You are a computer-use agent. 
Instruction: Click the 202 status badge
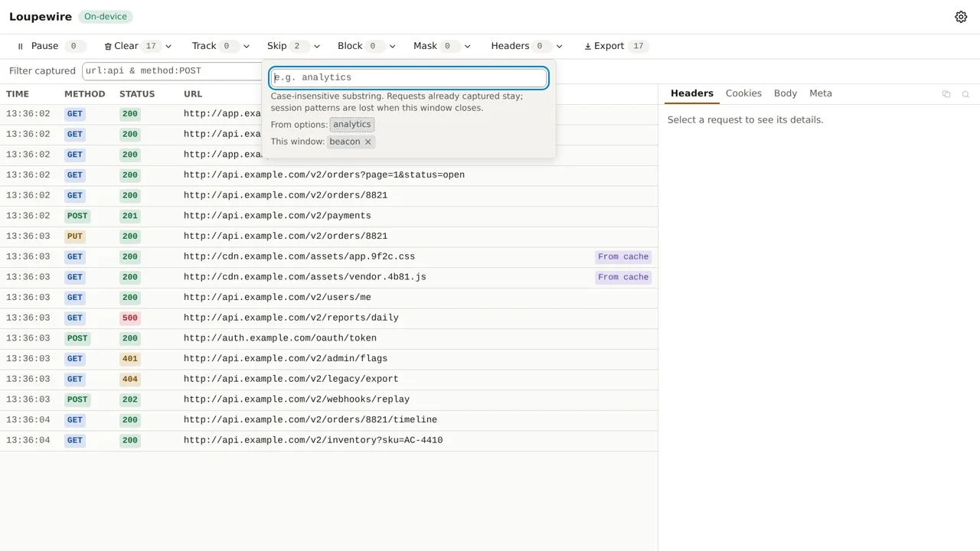point(130,399)
